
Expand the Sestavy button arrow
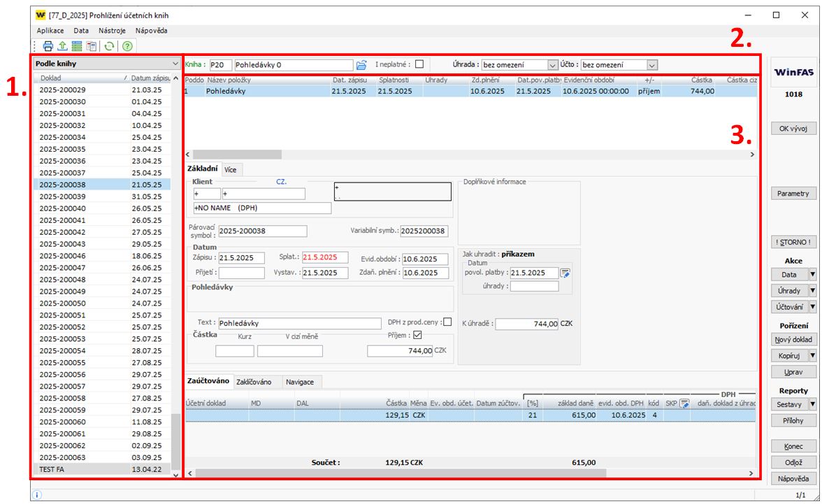[812, 404]
